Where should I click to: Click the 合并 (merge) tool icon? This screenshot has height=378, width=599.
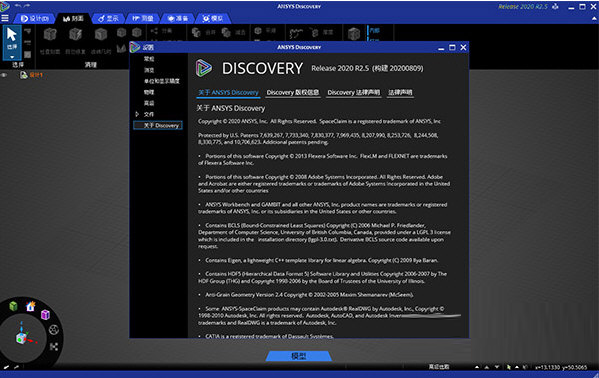click(196, 32)
